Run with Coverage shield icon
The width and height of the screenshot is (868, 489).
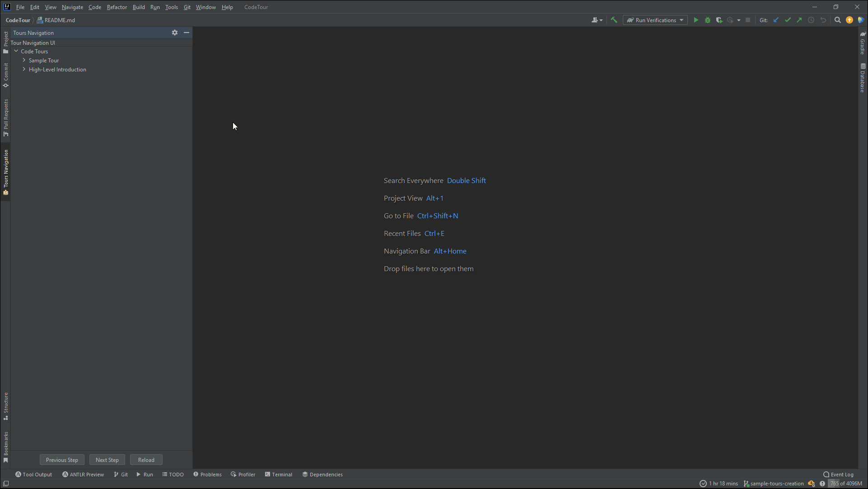(x=719, y=20)
